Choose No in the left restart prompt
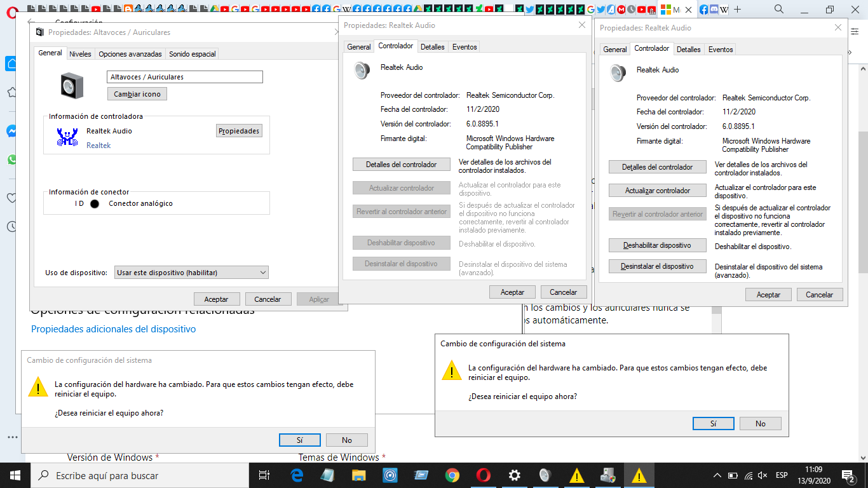 pyautogui.click(x=347, y=440)
